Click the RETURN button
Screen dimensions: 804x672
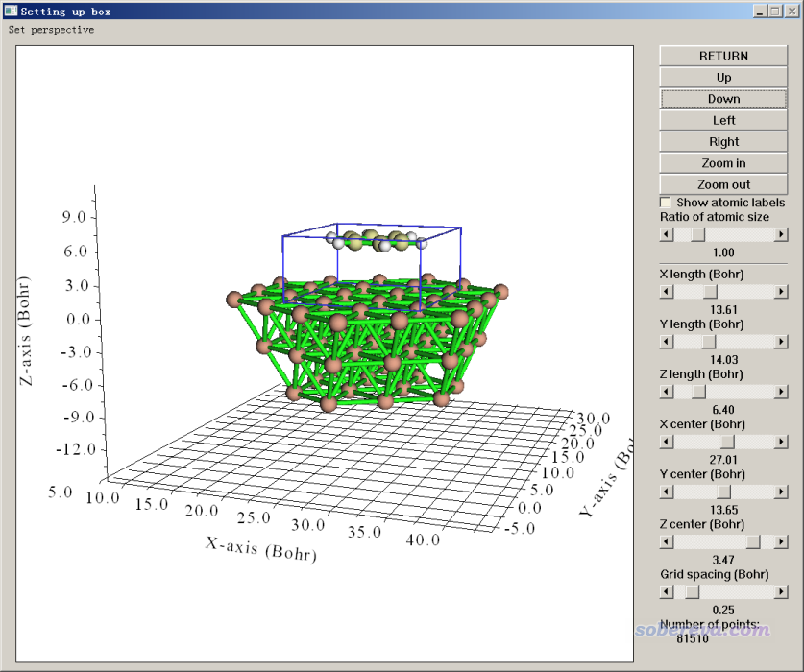click(723, 56)
